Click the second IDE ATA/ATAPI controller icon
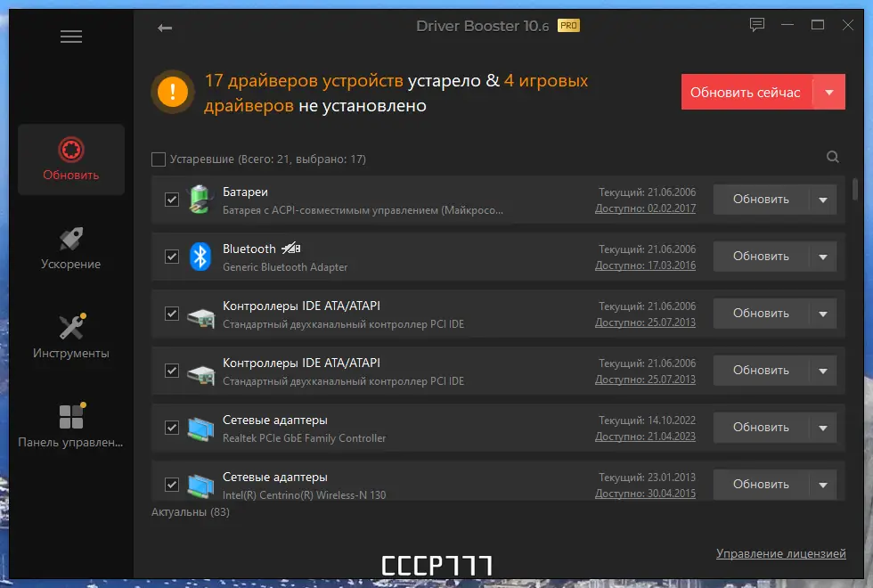 [201, 375]
